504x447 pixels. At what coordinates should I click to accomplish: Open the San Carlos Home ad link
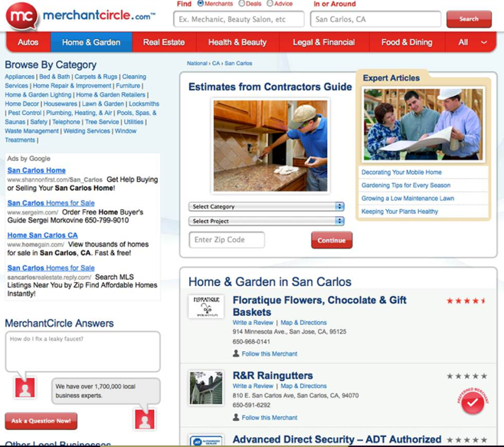[37, 170]
